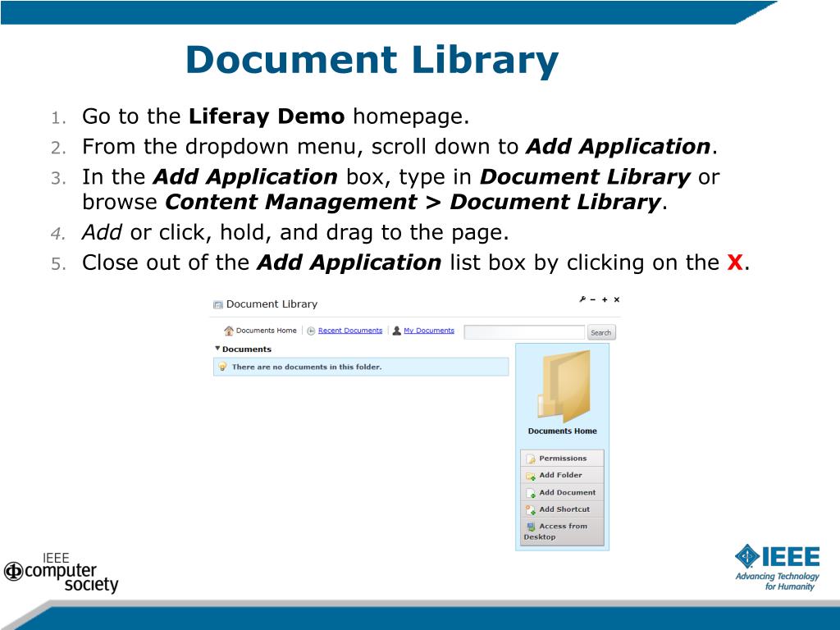
Task: Click the Add Folder icon
Action: 531,476
